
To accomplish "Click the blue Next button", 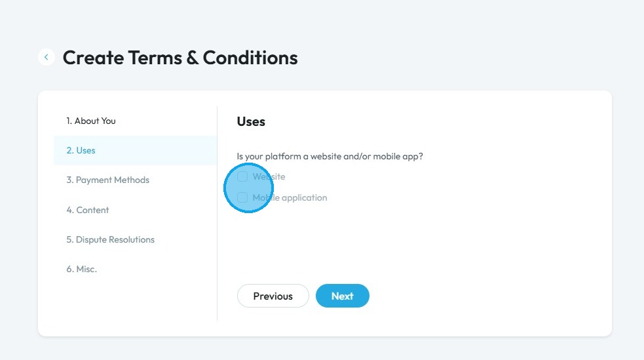I will (343, 296).
